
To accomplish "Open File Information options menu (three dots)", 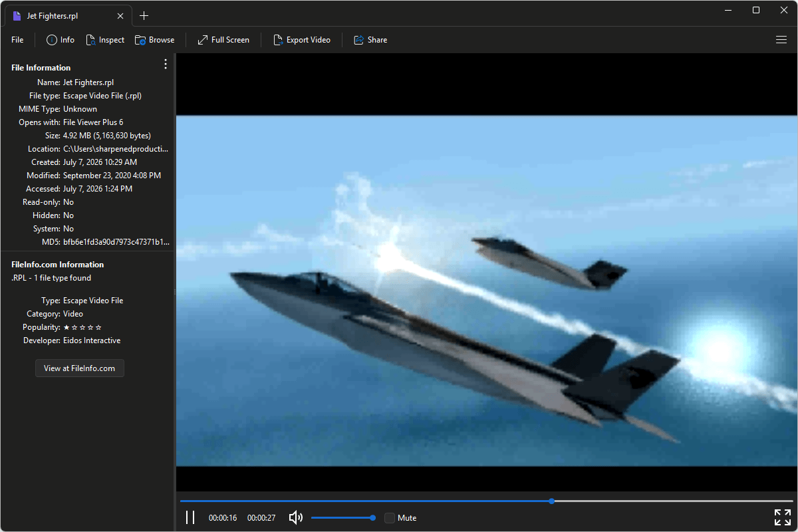I will 166,64.
